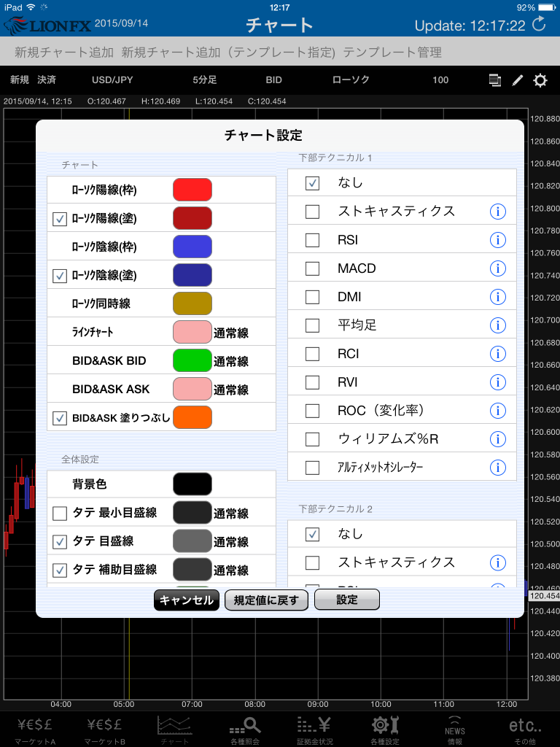The height and width of the screenshot is (747, 560).
Task: Check なし in 下部テクニカル 2
Action: coord(312,534)
